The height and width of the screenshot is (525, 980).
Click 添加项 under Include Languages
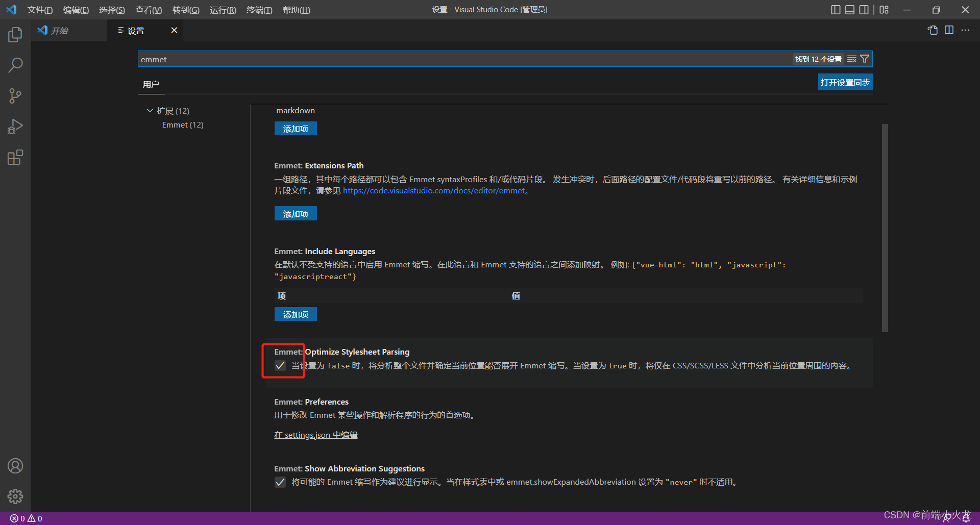(x=296, y=314)
